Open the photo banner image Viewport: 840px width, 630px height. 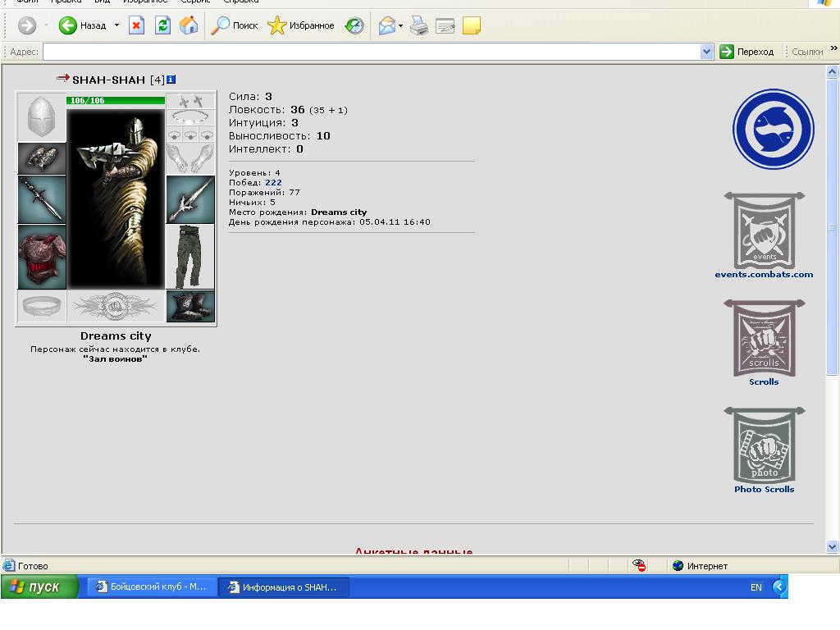coord(765,445)
